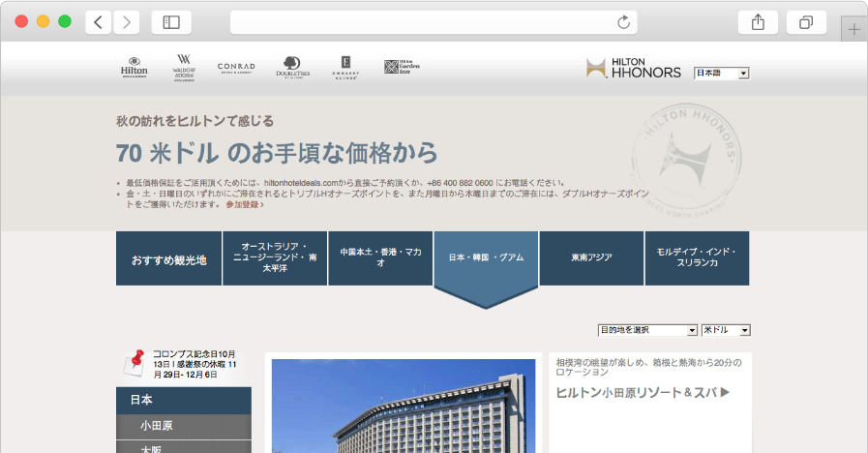Click the 相模湾の眺望 description text
The image size is (868, 453).
648,367
